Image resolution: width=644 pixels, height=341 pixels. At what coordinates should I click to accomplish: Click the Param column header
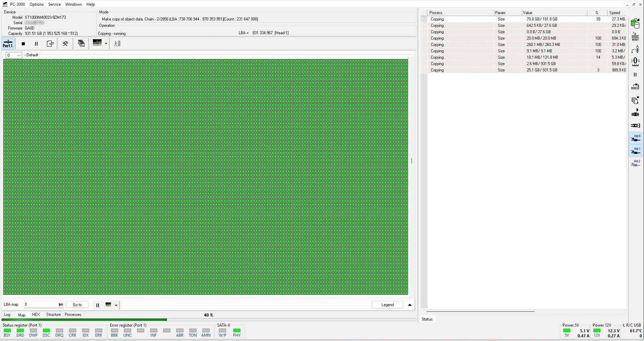tap(508, 13)
